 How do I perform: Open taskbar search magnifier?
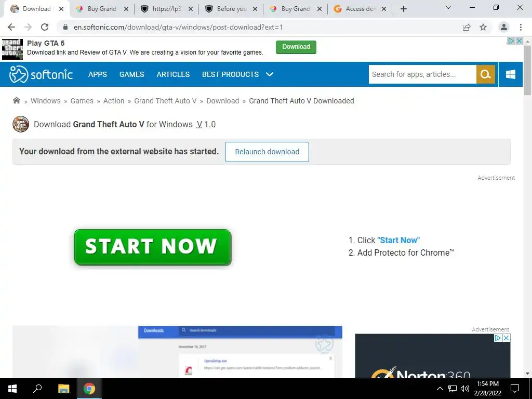[x=37, y=389]
